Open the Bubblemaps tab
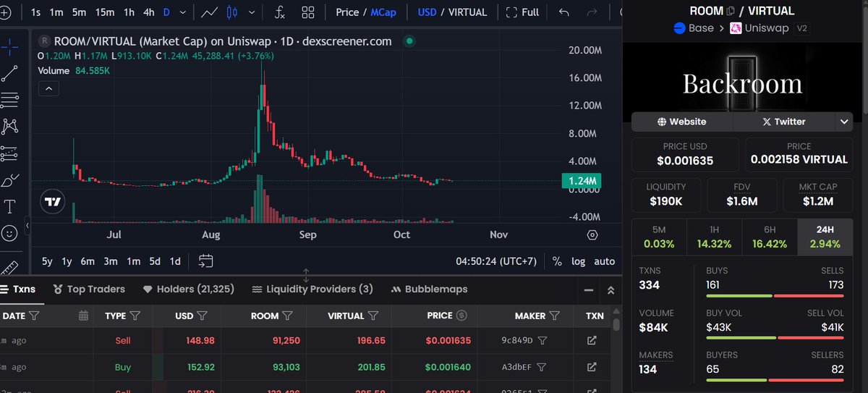 point(429,289)
